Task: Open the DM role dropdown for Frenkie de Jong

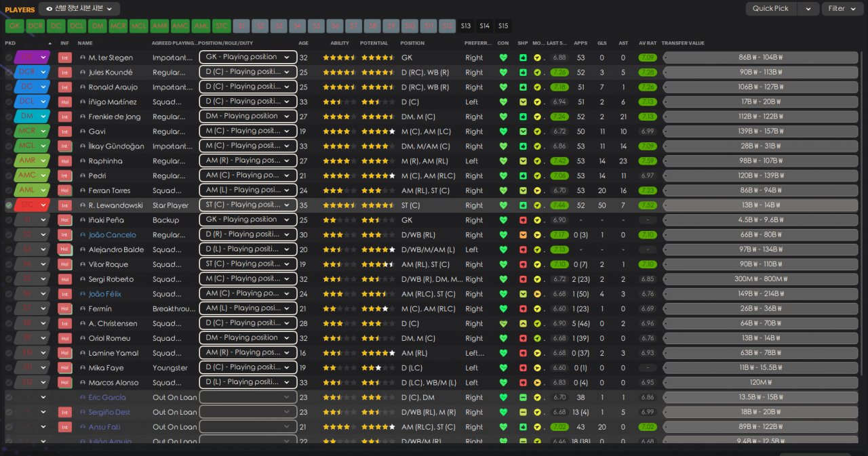Action: [248, 117]
